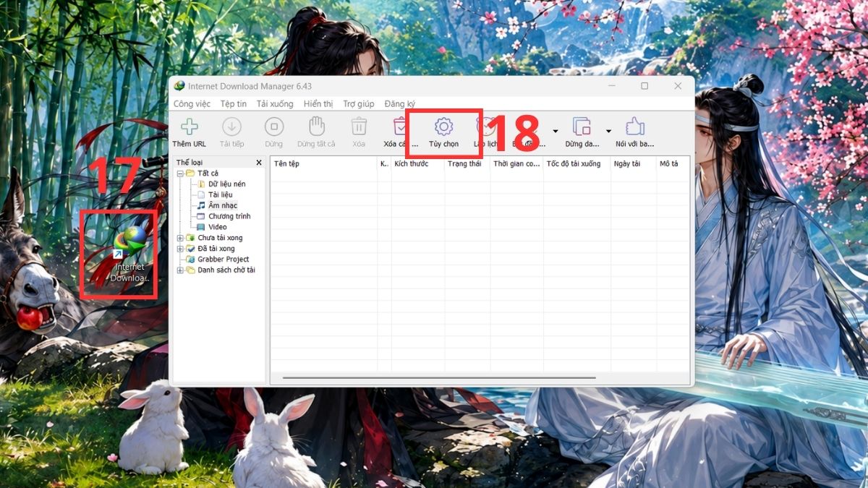Open the Tải xuống menu

tap(275, 104)
